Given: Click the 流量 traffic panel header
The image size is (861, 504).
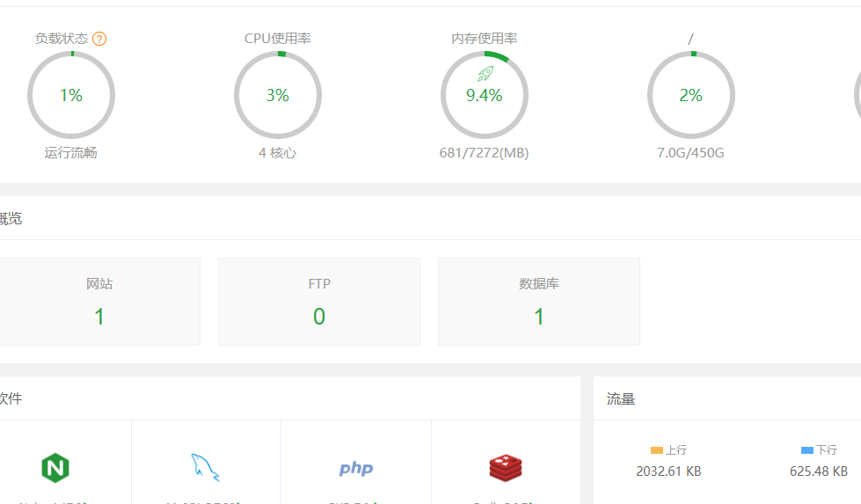Looking at the screenshot, I should click(621, 398).
